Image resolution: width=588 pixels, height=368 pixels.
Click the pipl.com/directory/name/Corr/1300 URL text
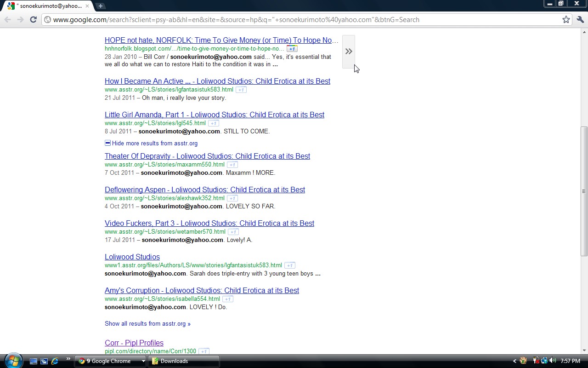(150, 351)
